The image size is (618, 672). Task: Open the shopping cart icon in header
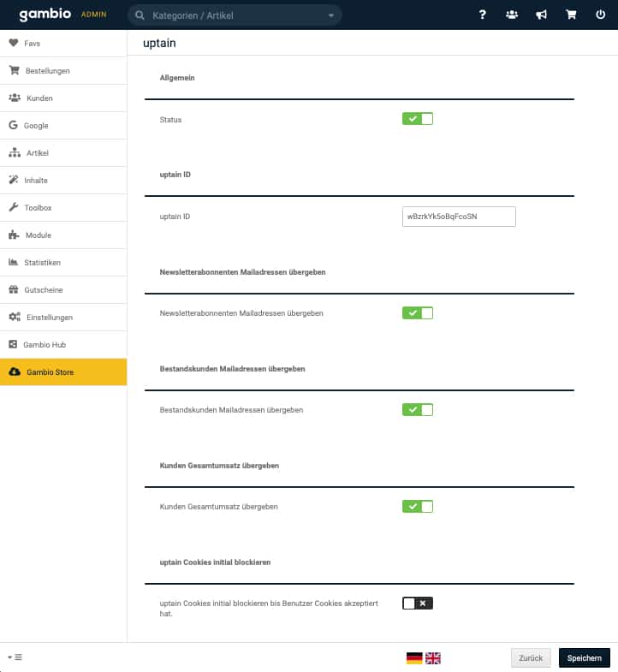pyautogui.click(x=571, y=15)
